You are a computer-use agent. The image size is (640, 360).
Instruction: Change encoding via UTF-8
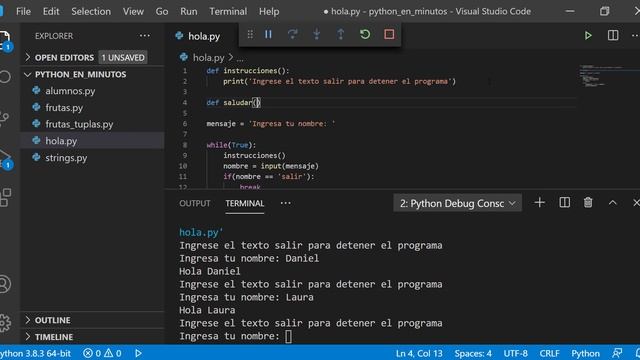(515, 353)
